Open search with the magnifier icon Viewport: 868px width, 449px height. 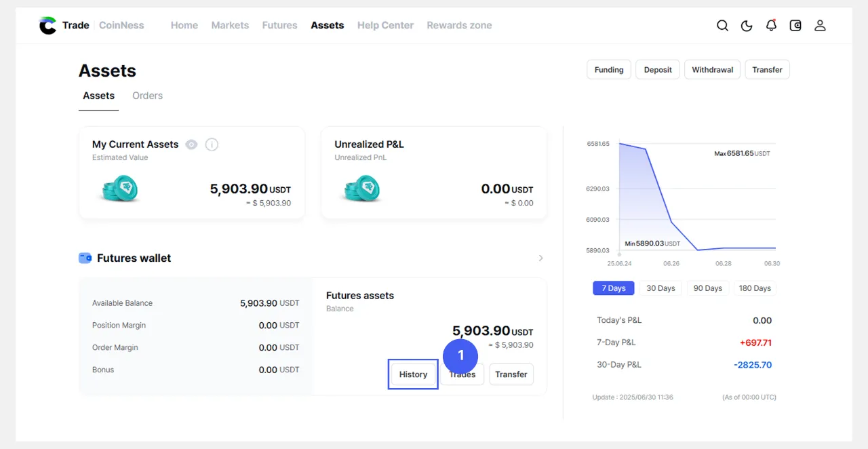[722, 26]
